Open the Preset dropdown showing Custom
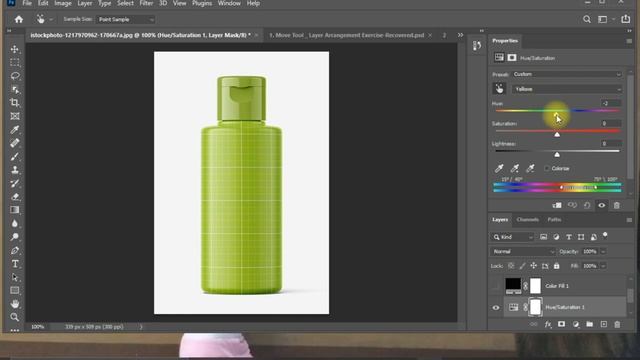Screen dimensions: 640x360 [567, 74]
